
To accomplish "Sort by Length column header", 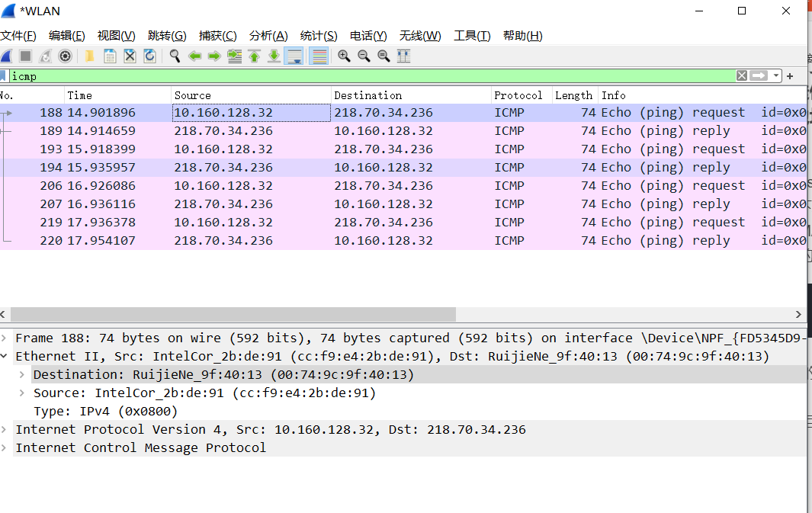I will tap(575, 95).
